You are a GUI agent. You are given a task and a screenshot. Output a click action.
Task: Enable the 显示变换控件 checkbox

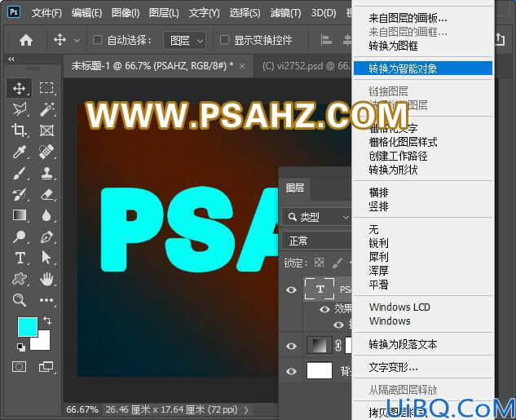(224, 40)
